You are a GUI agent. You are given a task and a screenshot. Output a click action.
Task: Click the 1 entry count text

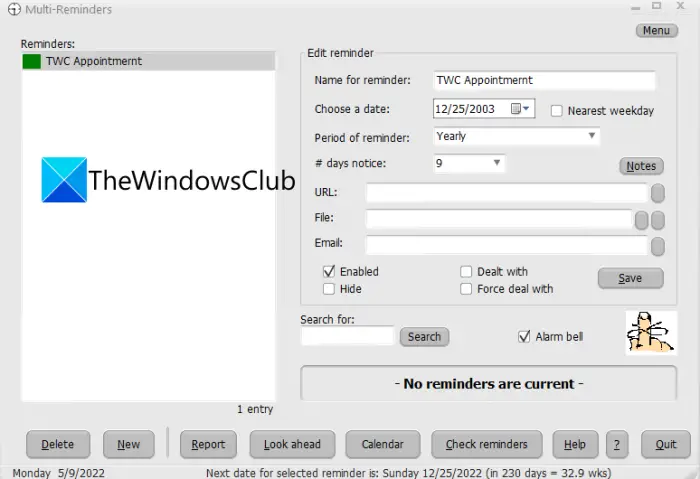255,409
